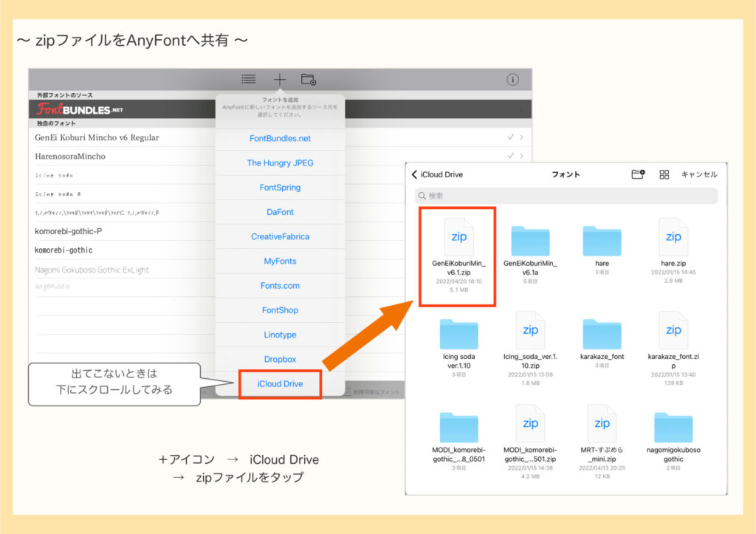Select the GenEiKoburiMin_v6.1.zip file icon
The image size is (756, 534).
[458, 237]
